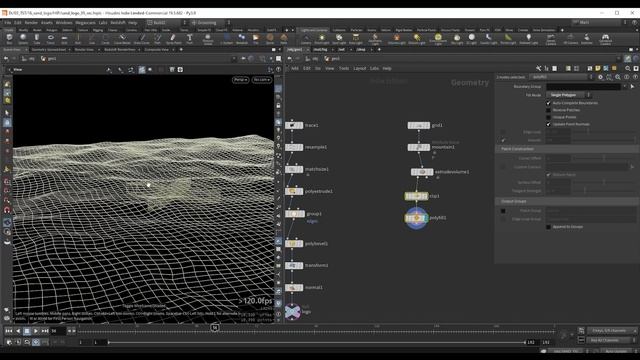Select the polyfill1 node
The image size is (640, 360).
pos(416,218)
